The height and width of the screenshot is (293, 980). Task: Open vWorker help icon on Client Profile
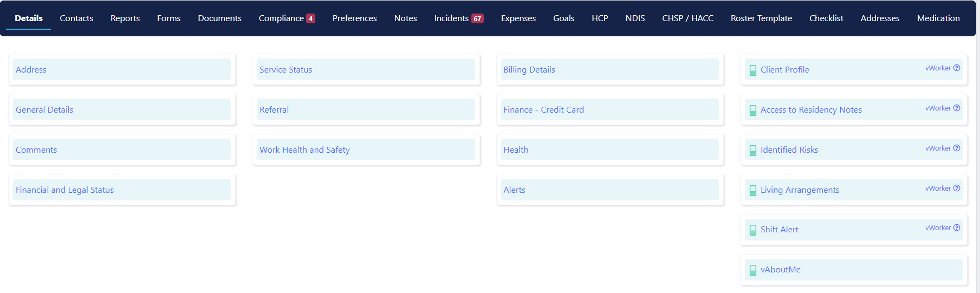pyautogui.click(x=957, y=68)
